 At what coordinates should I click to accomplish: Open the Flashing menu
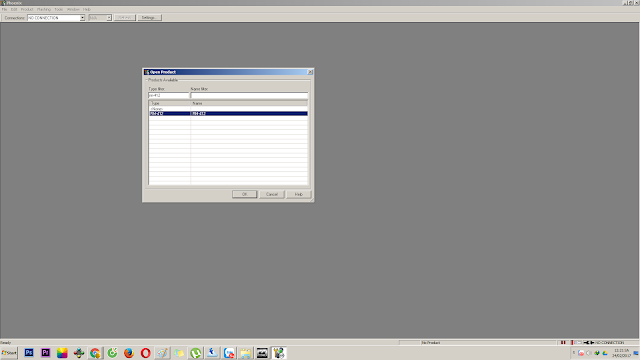pyautogui.click(x=44, y=9)
